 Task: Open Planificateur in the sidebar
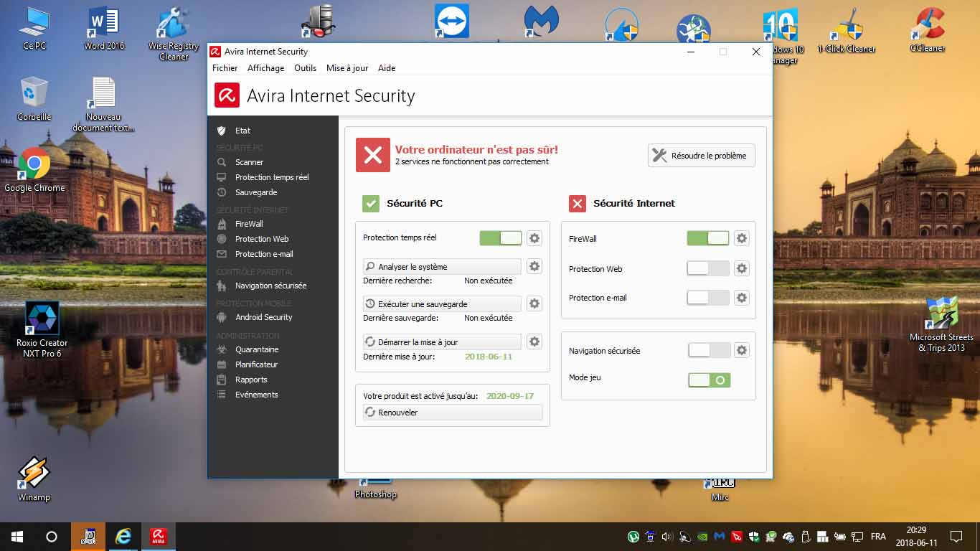(256, 364)
